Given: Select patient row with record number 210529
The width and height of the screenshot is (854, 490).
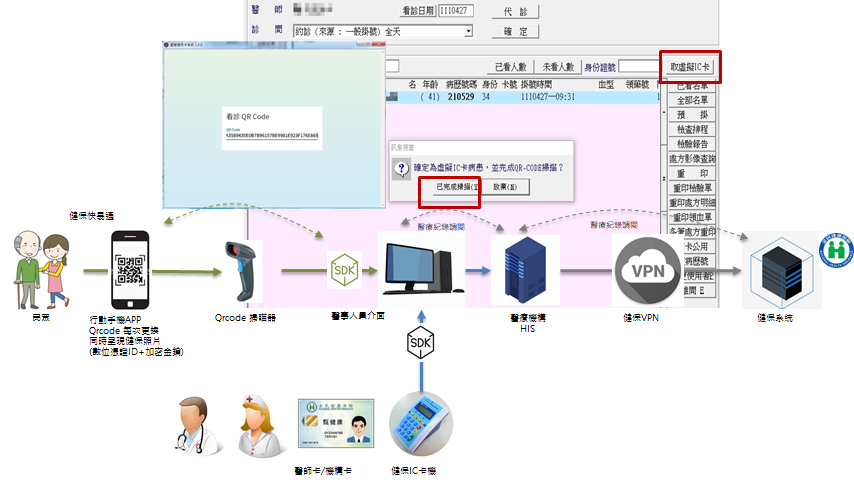Looking at the screenshot, I should [522, 97].
